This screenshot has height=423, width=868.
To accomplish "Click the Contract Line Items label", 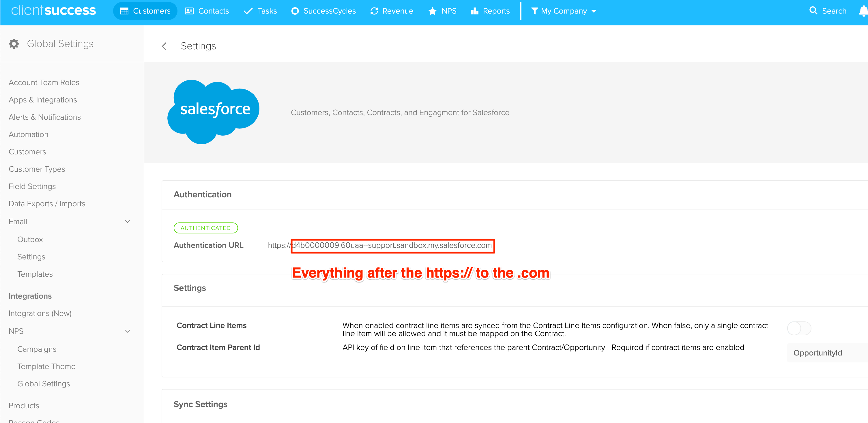I will pos(212,325).
